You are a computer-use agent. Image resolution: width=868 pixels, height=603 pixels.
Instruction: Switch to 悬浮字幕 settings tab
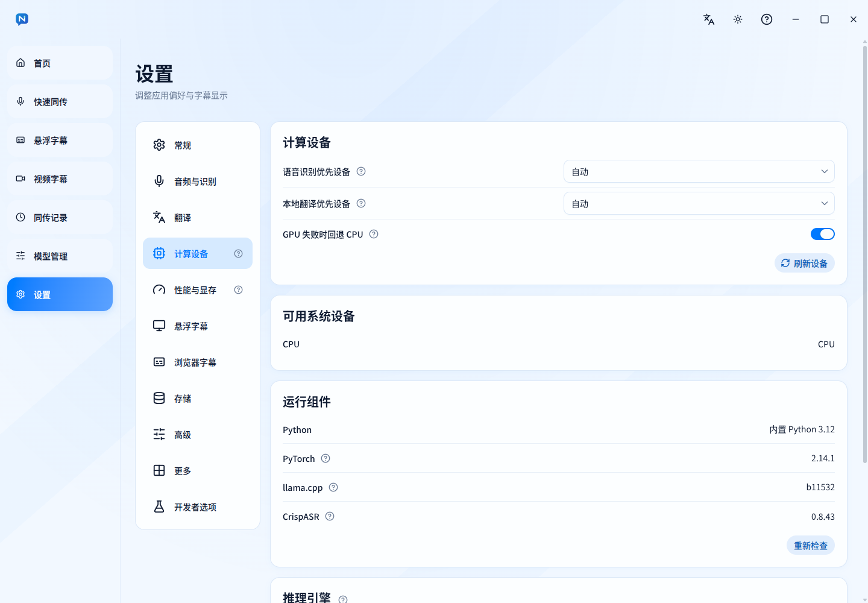(x=198, y=326)
